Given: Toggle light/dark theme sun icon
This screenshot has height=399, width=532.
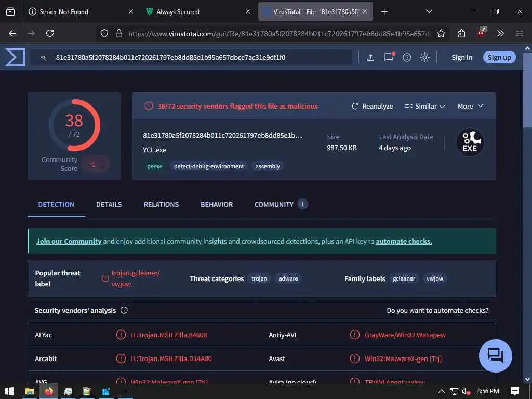Looking at the screenshot, I should pyautogui.click(x=424, y=57).
